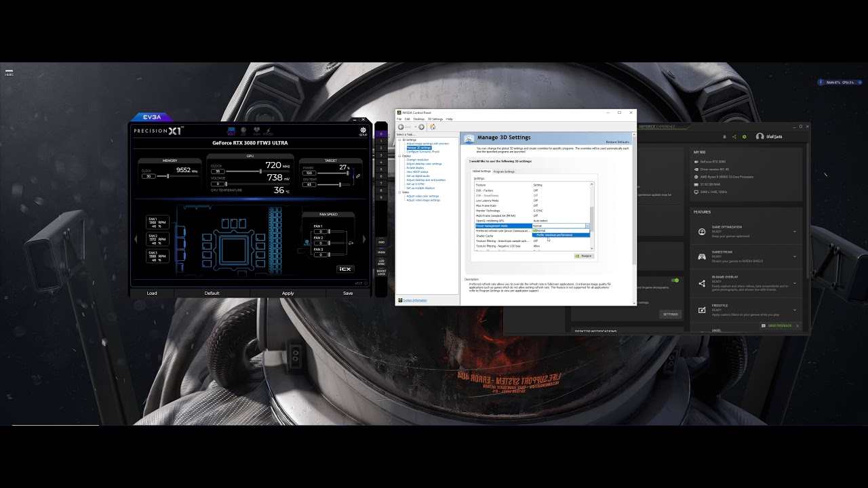Click the NVIDIA Control Panel Home icon
868x488 pixels.
tap(433, 127)
